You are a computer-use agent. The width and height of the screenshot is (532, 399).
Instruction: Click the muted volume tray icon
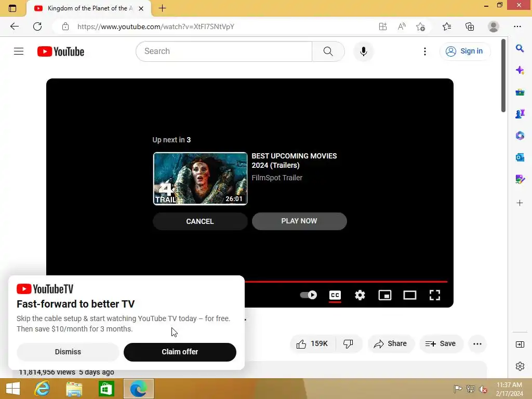click(x=483, y=389)
